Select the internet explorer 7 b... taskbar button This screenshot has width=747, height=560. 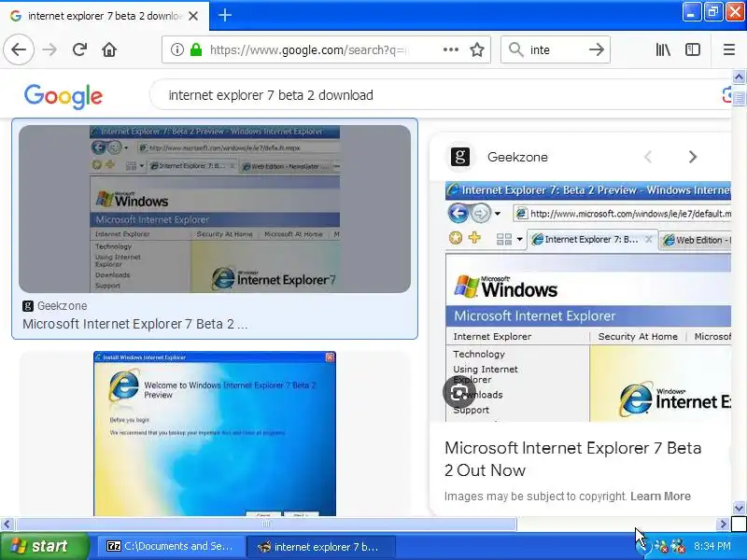tap(320, 547)
